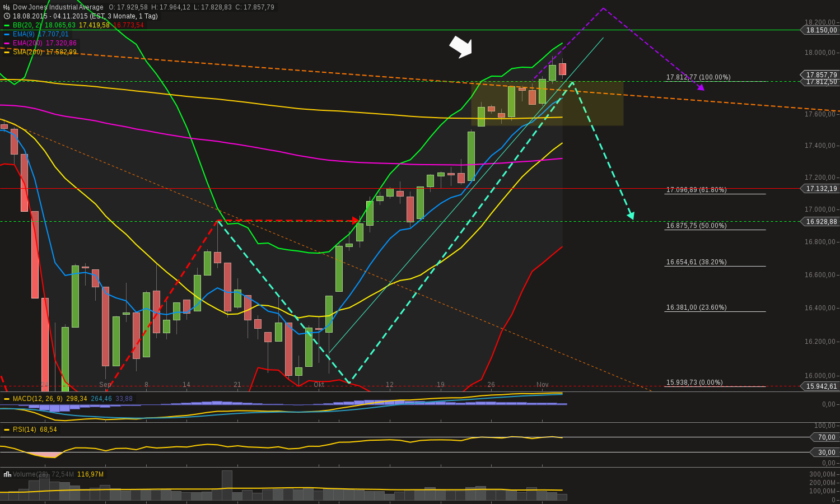Click the Okt label on the date axis
The image size is (840, 504).
[x=319, y=385]
